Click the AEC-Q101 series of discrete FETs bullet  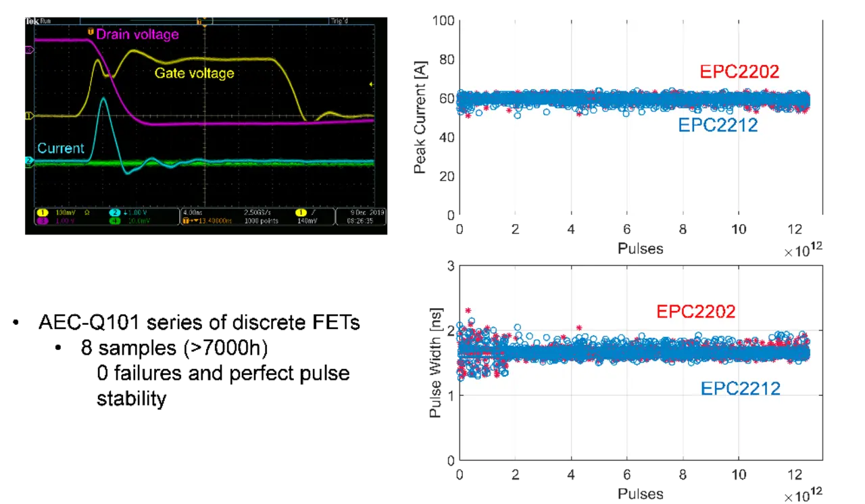point(198,322)
